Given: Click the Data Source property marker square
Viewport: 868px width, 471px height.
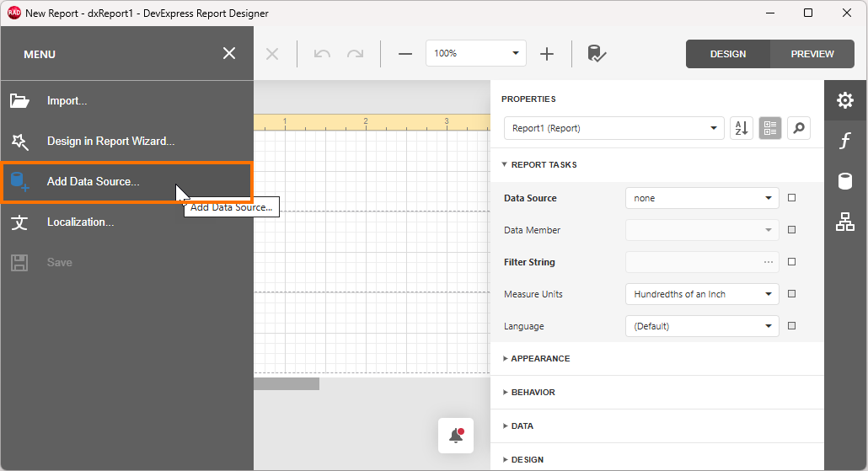Looking at the screenshot, I should [x=791, y=198].
